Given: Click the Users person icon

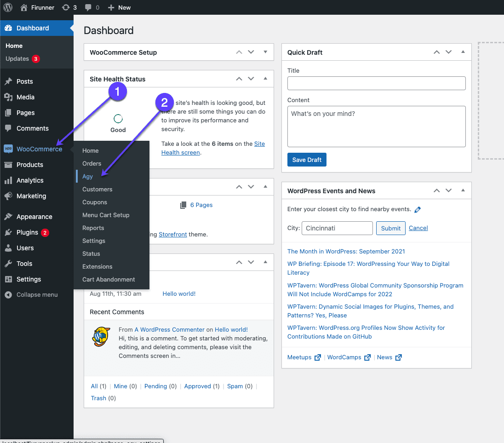Looking at the screenshot, I should tap(8, 248).
